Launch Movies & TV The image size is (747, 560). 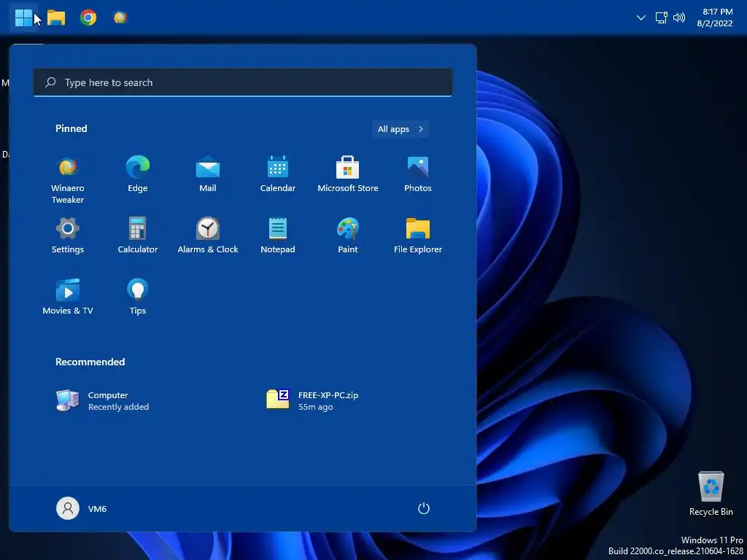[68, 297]
